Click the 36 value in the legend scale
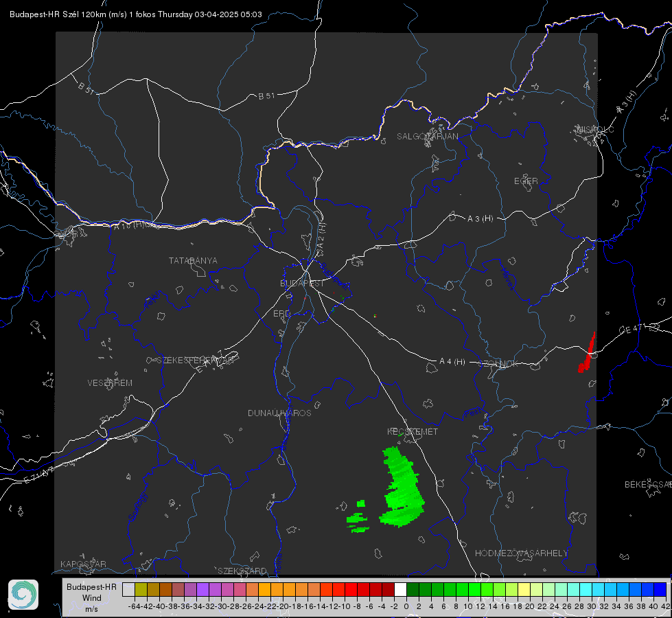Screen dimensions: 672x618 click(629, 606)
